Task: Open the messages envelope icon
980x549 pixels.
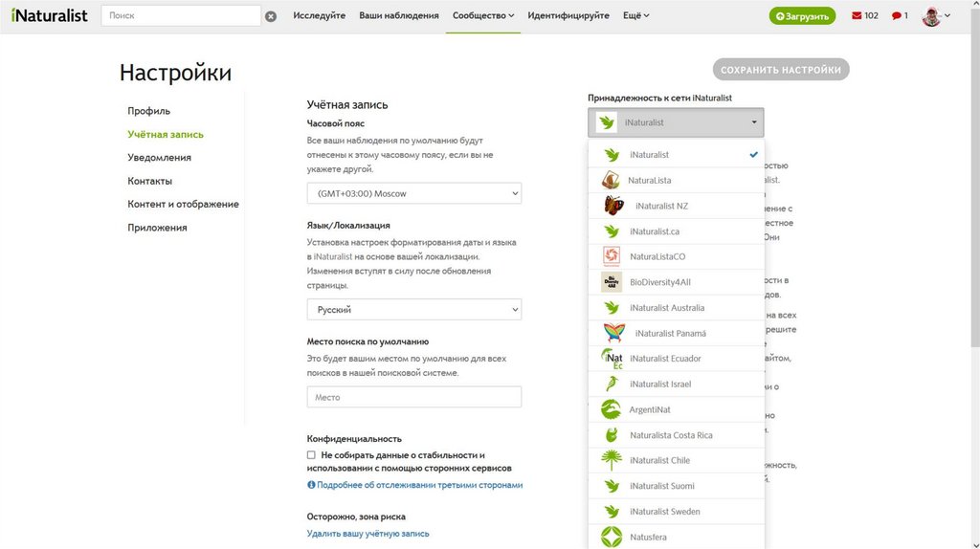Action: tap(857, 16)
